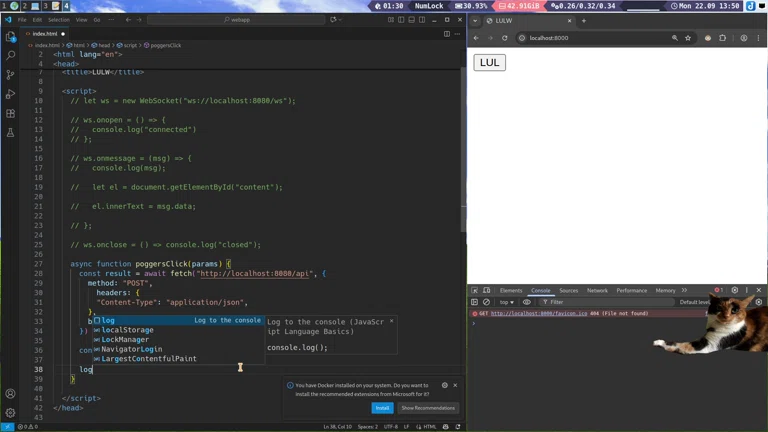This screenshot has width=768, height=432.
Task: Open Run and Debug view
Action: [x=11, y=94]
